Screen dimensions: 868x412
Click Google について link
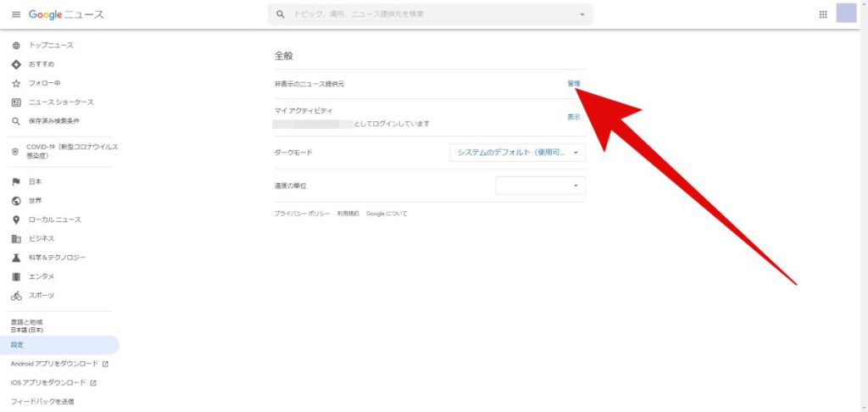coord(387,214)
